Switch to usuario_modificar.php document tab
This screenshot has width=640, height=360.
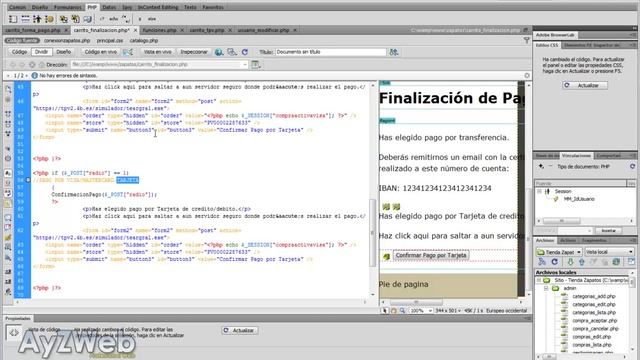263,30
